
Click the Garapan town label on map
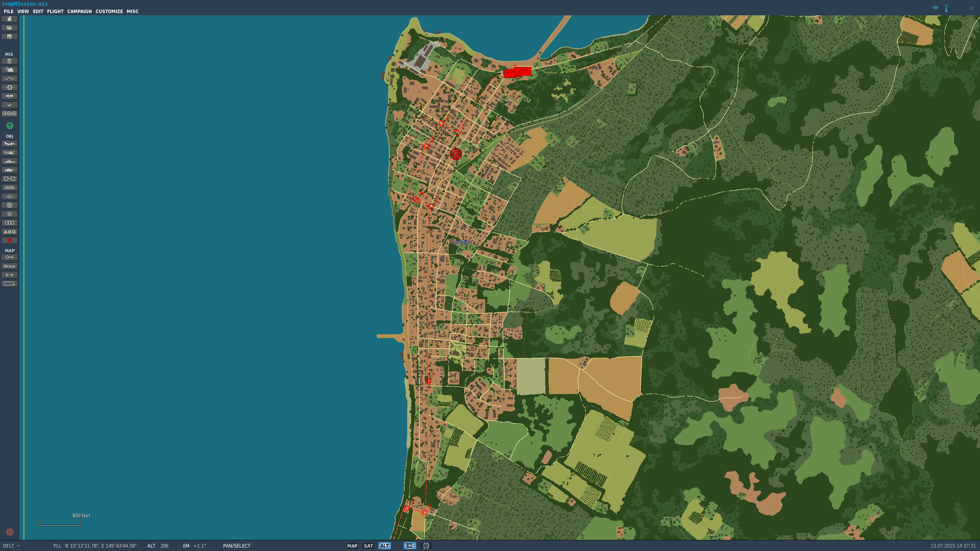462,241
